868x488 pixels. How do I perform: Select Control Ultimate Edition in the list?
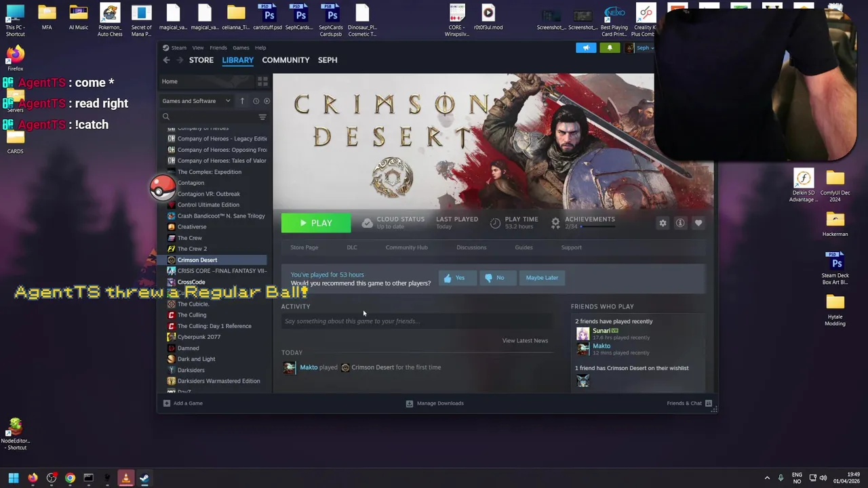click(208, 205)
